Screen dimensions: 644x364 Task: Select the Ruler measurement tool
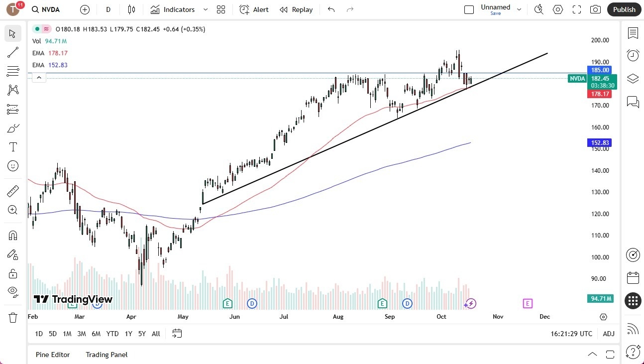coord(13,190)
